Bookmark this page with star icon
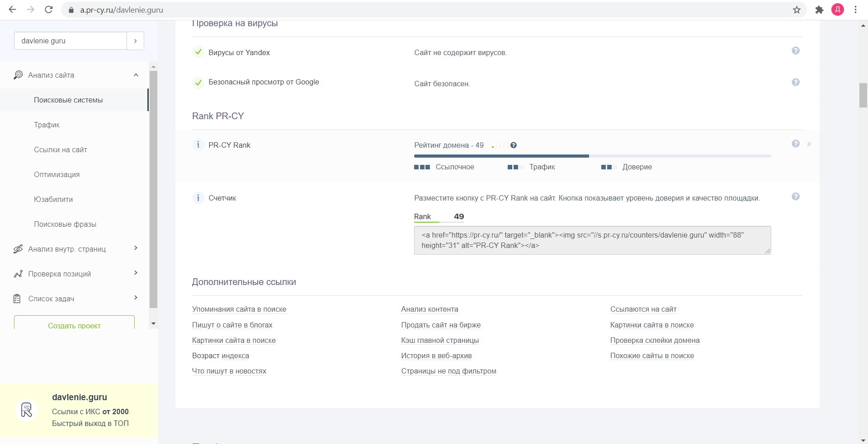Screen dimensions: 868x444 coord(797,9)
